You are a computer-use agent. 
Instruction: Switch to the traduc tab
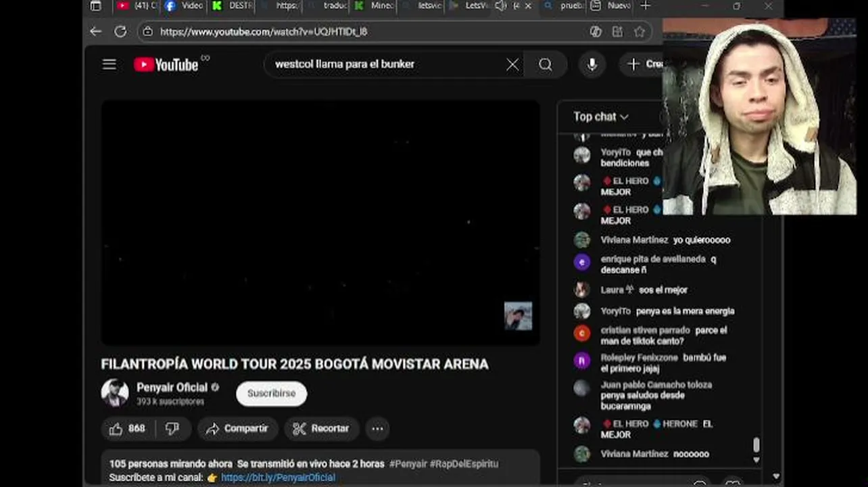[327, 6]
